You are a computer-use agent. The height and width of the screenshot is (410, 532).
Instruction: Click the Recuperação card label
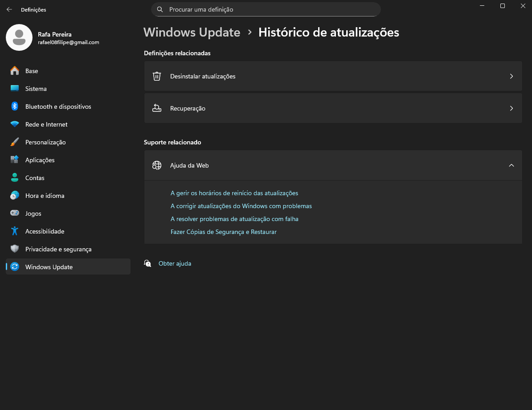(x=188, y=108)
